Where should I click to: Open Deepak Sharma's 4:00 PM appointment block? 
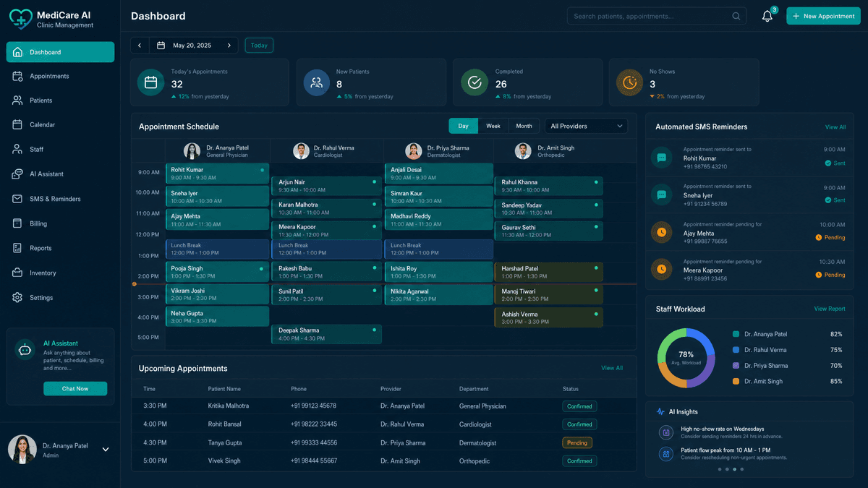tap(326, 334)
